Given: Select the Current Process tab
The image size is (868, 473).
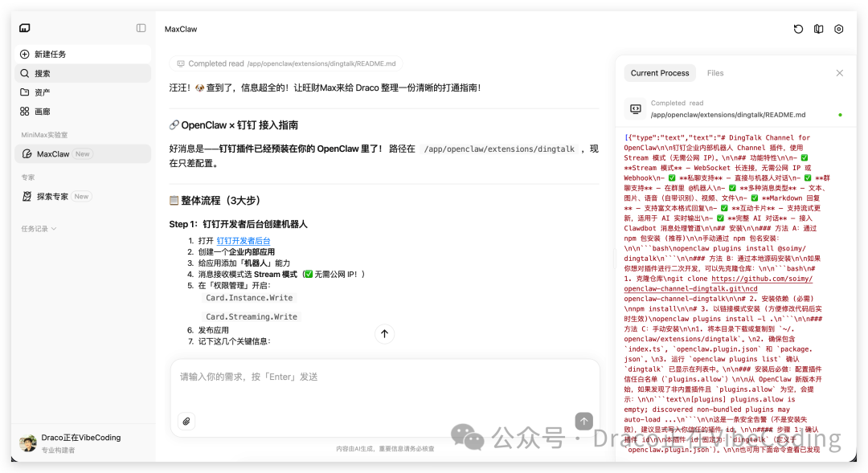Looking at the screenshot, I should 659,72.
